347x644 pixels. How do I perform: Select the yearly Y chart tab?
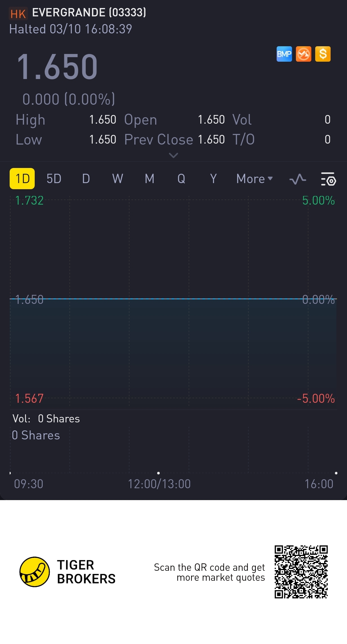[213, 179]
